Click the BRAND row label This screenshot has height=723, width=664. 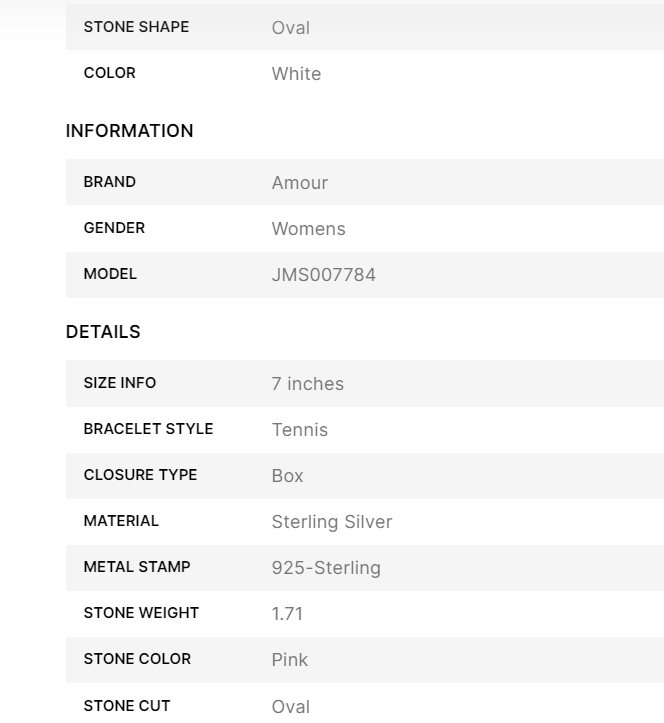[110, 182]
